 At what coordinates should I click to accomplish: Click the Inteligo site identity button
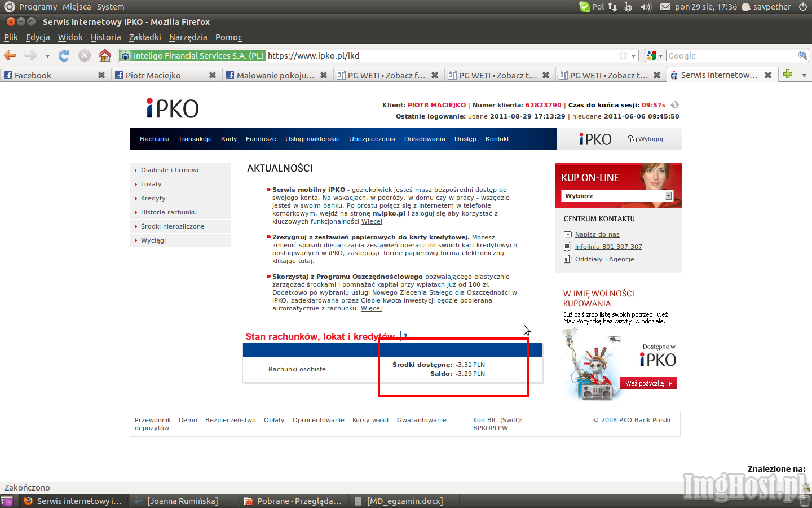pyautogui.click(x=192, y=55)
